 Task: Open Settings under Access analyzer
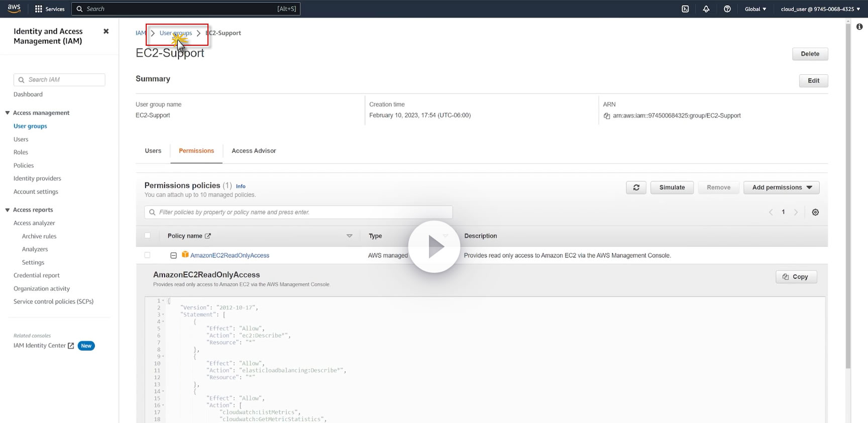pos(33,262)
